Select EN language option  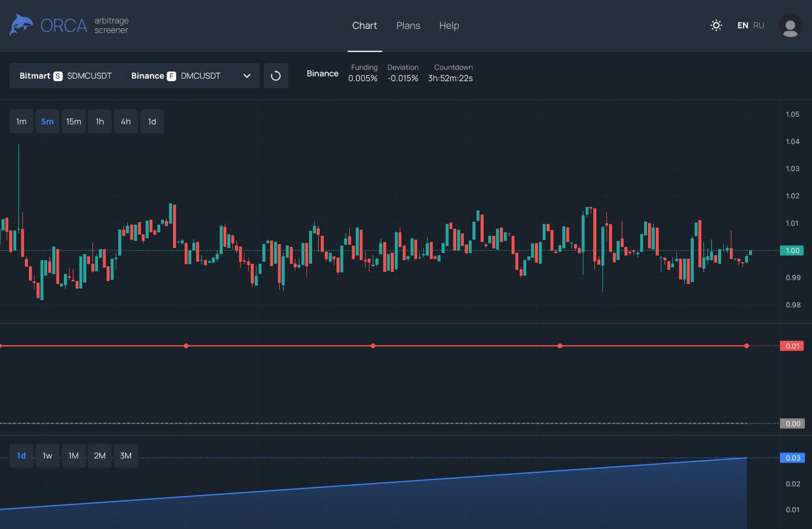pos(742,25)
